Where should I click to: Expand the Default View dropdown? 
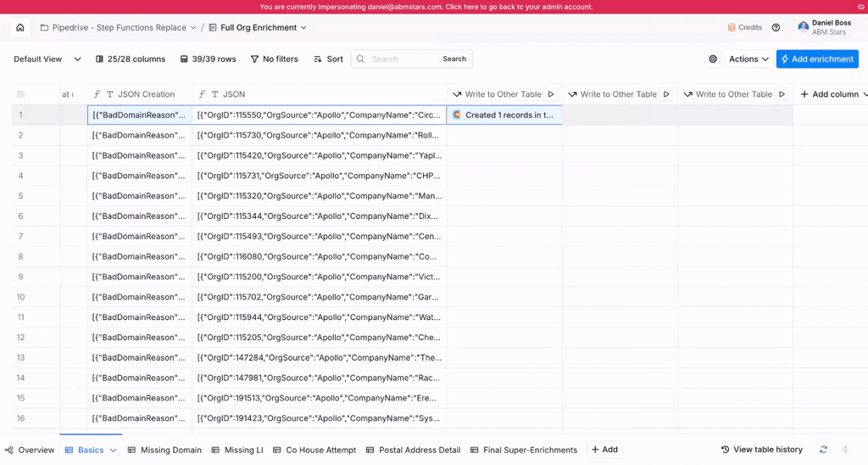[47, 59]
